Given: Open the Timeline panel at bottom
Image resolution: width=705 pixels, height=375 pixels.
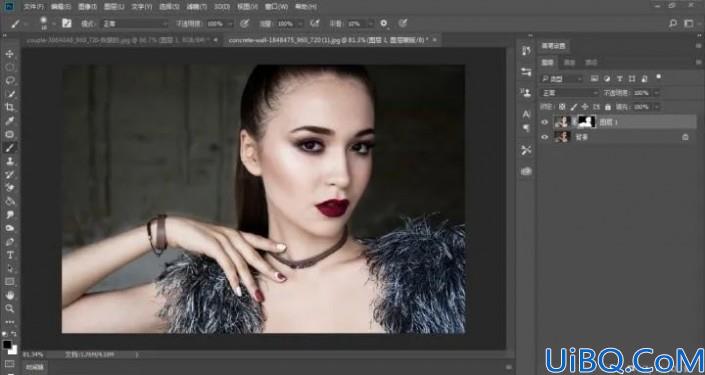Looking at the screenshot, I should point(34,368).
